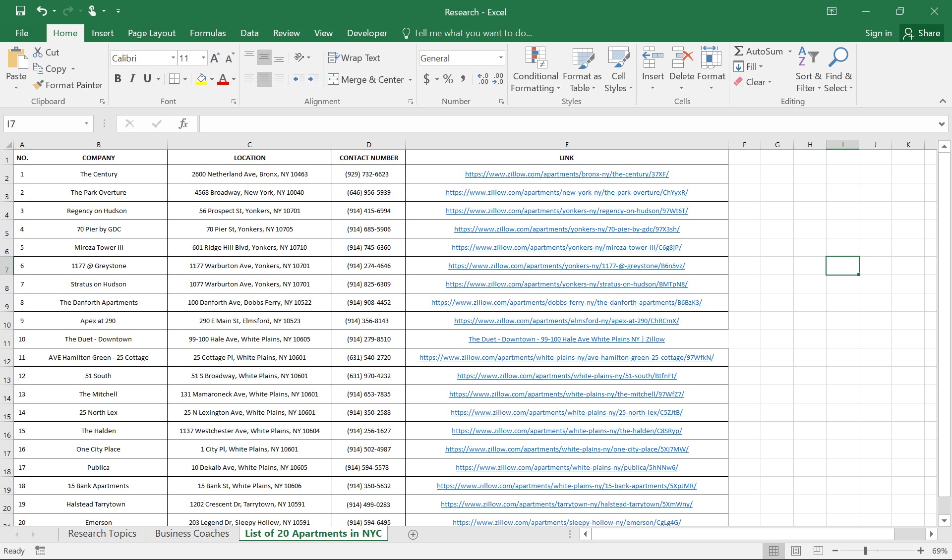This screenshot has width=952, height=560.
Task: Click the Delete cells icon
Action: [x=682, y=57]
